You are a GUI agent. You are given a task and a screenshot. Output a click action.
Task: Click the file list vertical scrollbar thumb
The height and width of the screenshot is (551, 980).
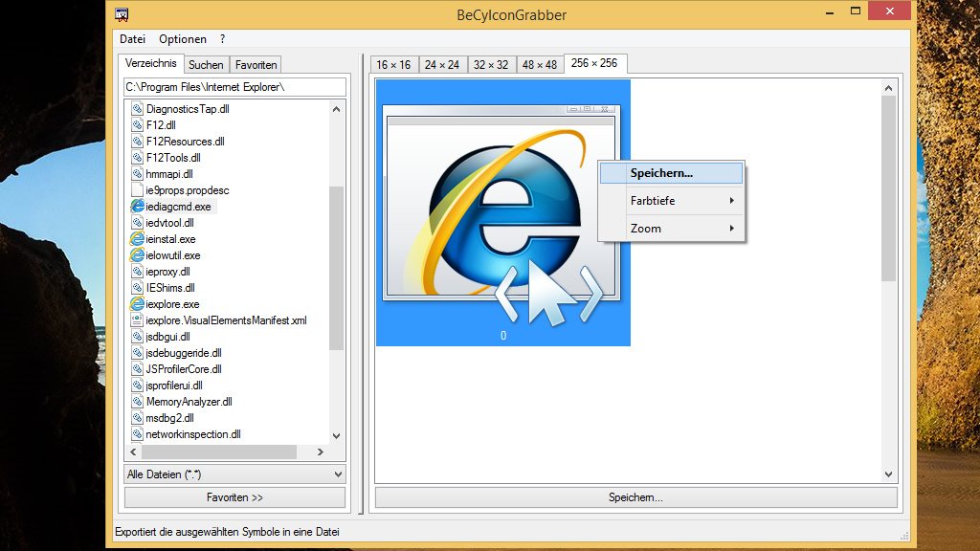click(336, 268)
